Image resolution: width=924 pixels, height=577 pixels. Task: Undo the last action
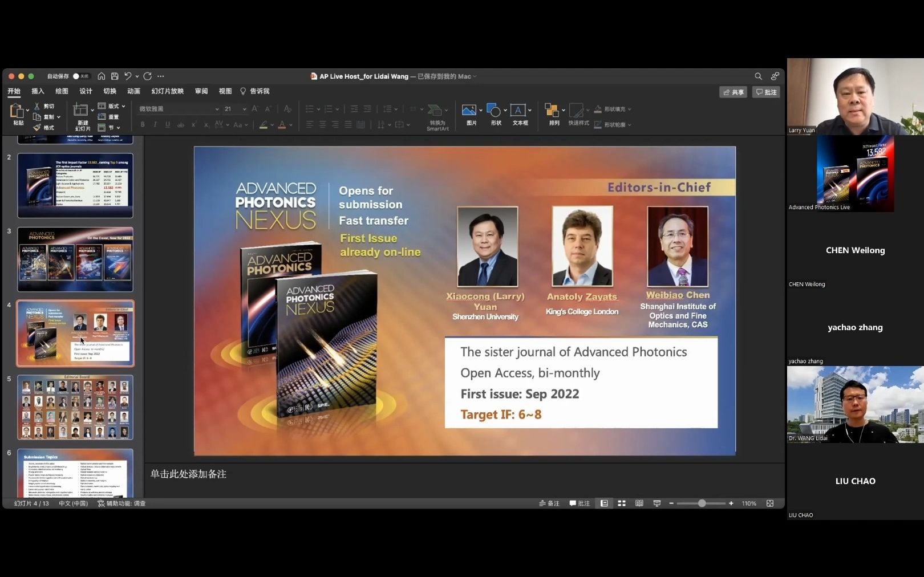click(128, 76)
